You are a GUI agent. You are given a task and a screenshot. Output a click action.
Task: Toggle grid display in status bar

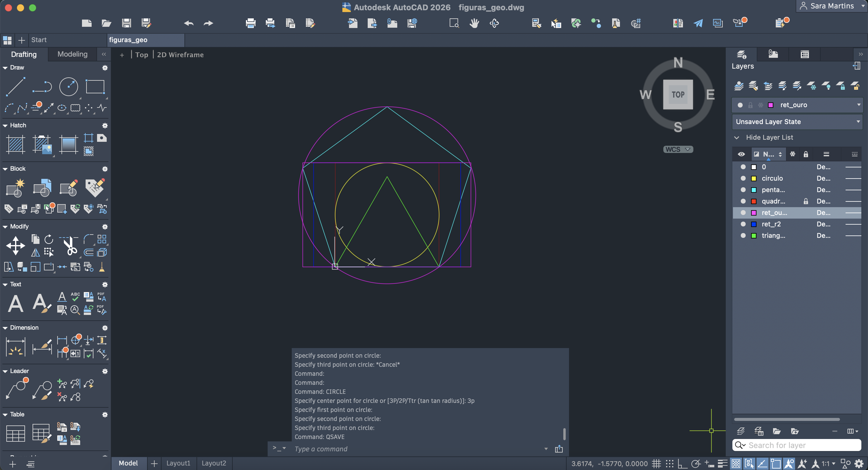pyautogui.click(x=656, y=464)
